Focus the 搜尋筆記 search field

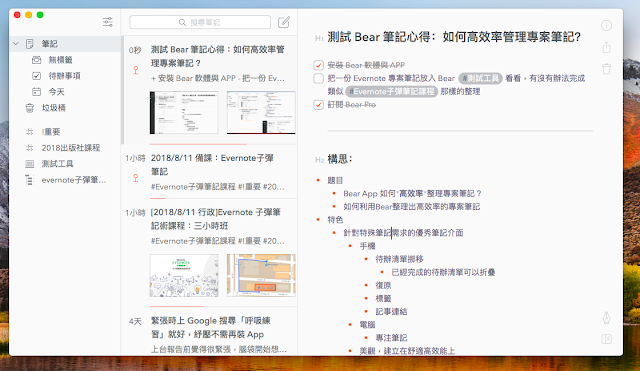(200, 22)
